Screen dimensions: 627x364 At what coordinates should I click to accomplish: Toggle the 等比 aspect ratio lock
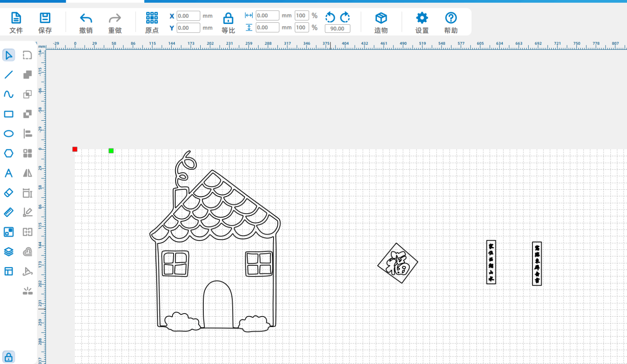coord(228,23)
